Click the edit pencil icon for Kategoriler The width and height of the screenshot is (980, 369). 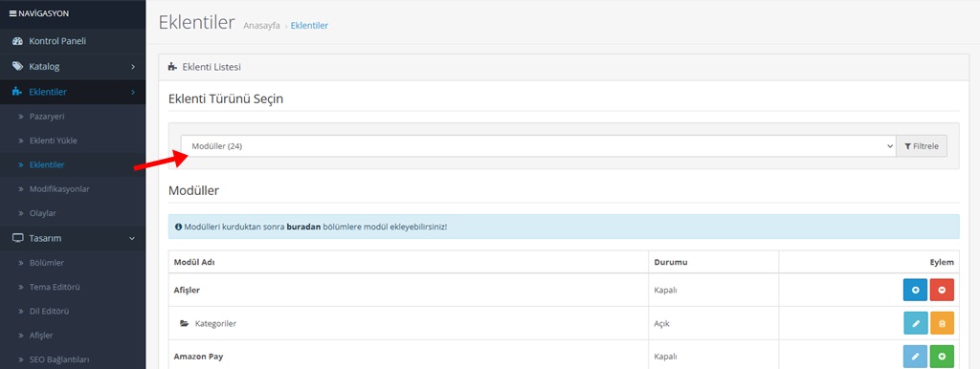point(916,323)
